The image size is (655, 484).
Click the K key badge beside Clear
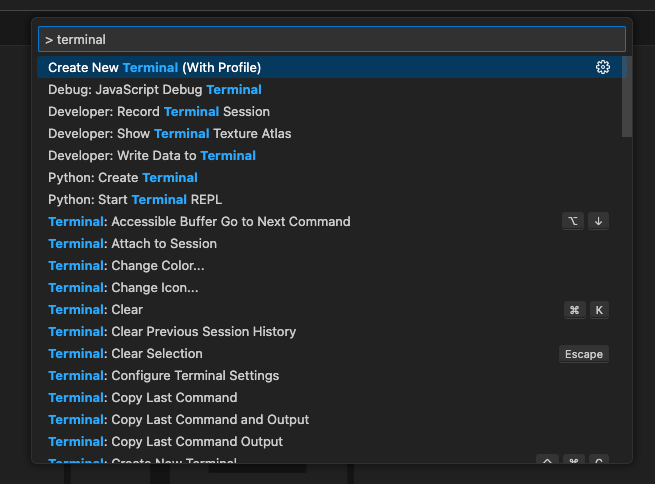pyautogui.click(x=599, y=310)
